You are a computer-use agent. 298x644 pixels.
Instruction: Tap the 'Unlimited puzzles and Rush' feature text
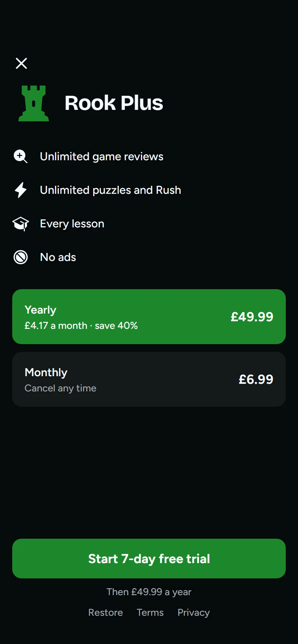(x=110, y=190)
